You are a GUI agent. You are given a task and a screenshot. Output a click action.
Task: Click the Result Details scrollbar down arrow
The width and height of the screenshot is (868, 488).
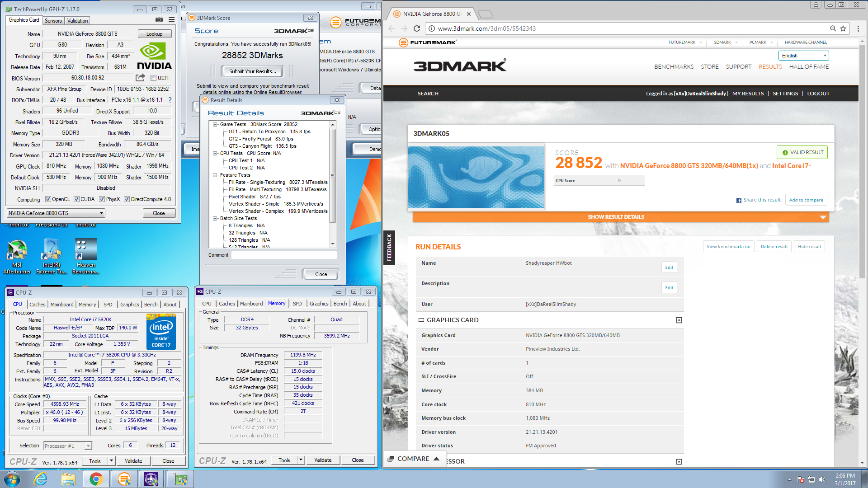[x=333, y=244]
